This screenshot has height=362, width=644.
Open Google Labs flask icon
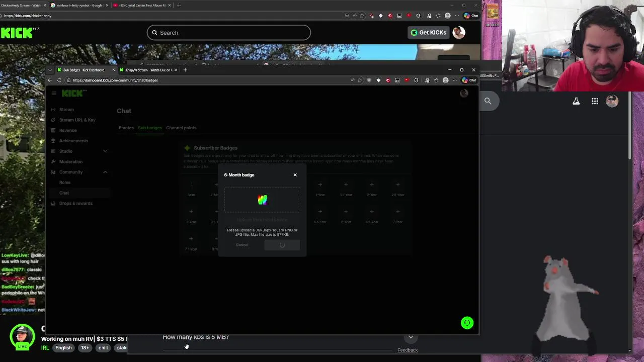coord(576,102)
